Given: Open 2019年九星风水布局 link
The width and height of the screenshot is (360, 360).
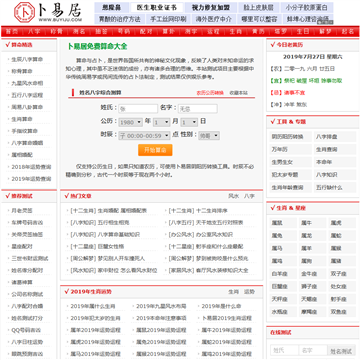Looking at the screenshot, I should tap(161, 306).
